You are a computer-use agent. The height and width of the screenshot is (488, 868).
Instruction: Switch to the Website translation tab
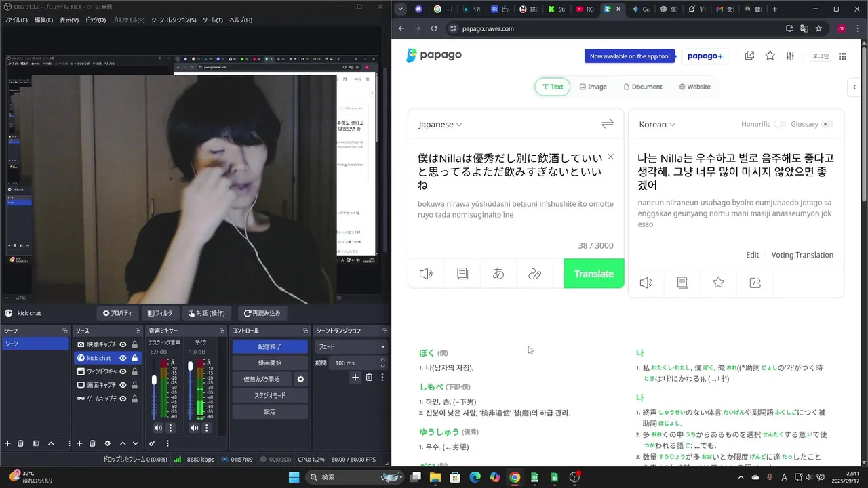(694, 87)
